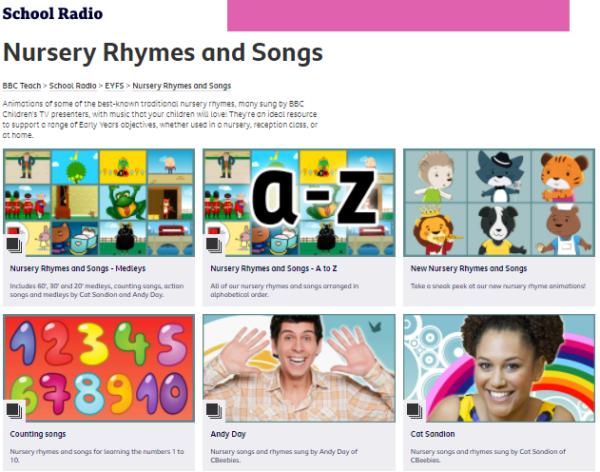600x472 pixels.
Task: Click the School Radio header logo
Action: pyautogui.click(x=53, y=13)
